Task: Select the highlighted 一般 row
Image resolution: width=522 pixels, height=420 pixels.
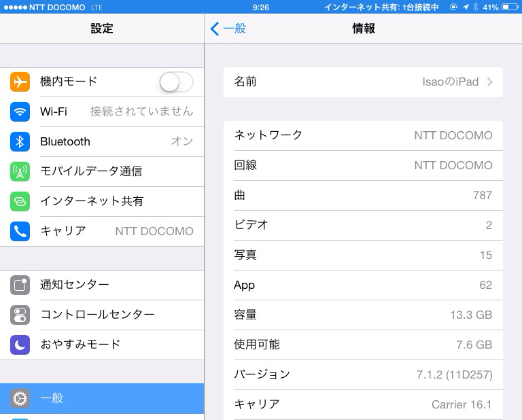Action: coord(102,399)
